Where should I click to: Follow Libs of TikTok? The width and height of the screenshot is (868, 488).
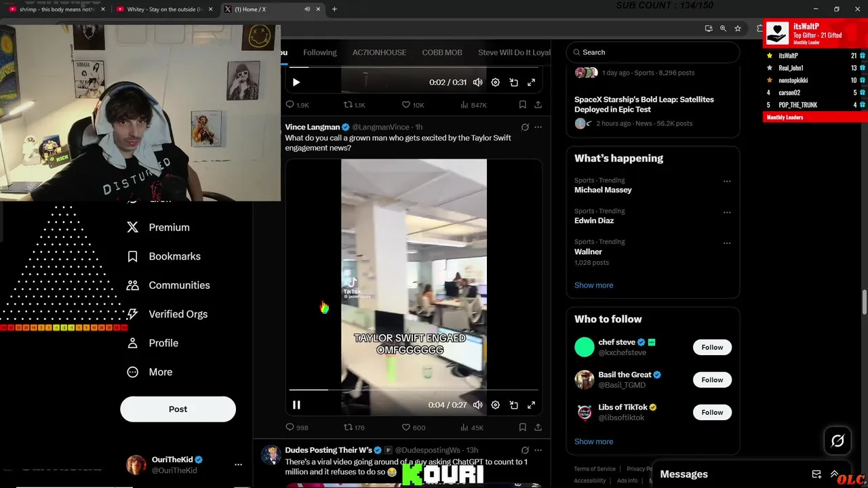coord(712,412)
